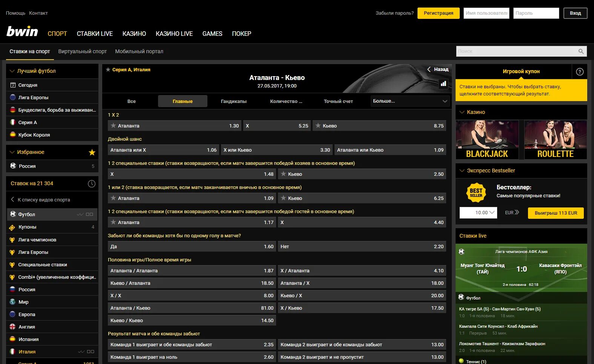Bet on Да at 1.60
Screen dimensions: 594x364
[192, 246]
